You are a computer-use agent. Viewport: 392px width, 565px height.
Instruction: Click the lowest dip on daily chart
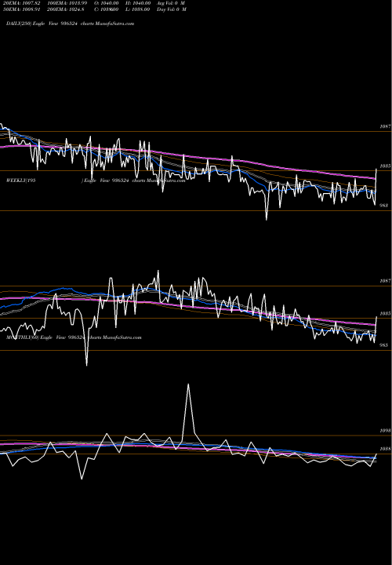[x=267, y=219]
